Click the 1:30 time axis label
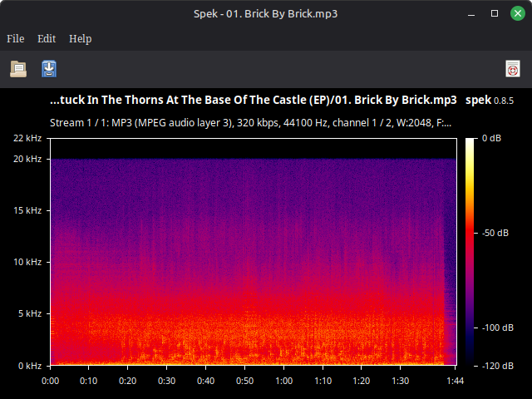Viewport: 532px width, 399px height. point(401,381)
